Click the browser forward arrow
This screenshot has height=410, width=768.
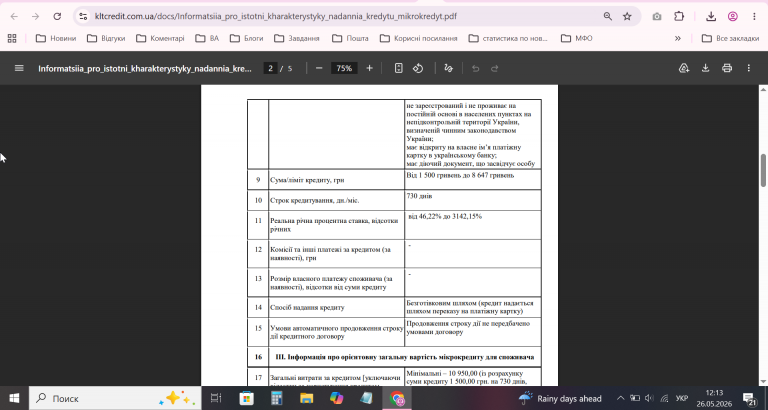[35, 16]
